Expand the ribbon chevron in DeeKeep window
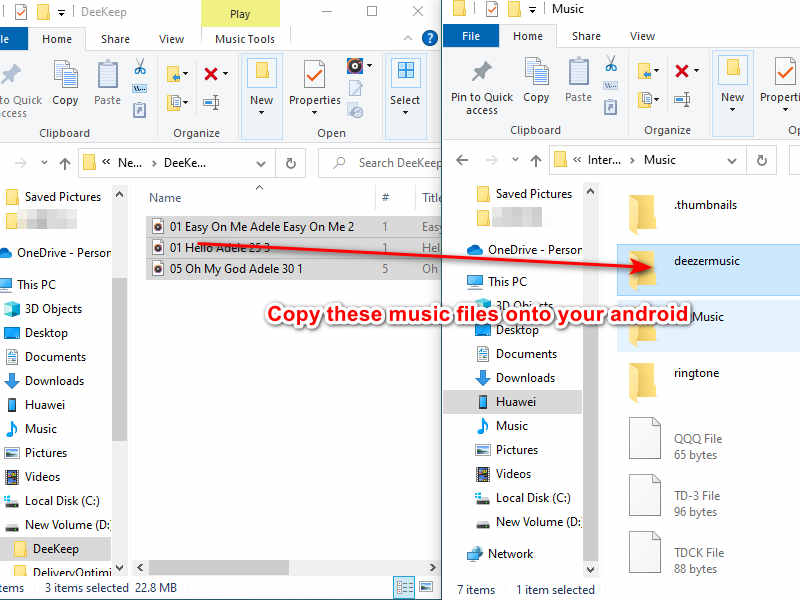 pos(408,38)
